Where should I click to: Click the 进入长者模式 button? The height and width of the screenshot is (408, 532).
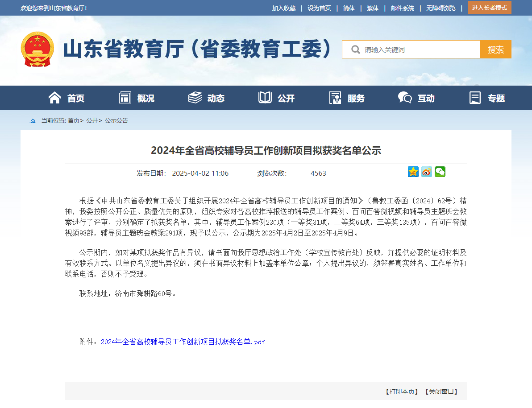tap(489, 8)
